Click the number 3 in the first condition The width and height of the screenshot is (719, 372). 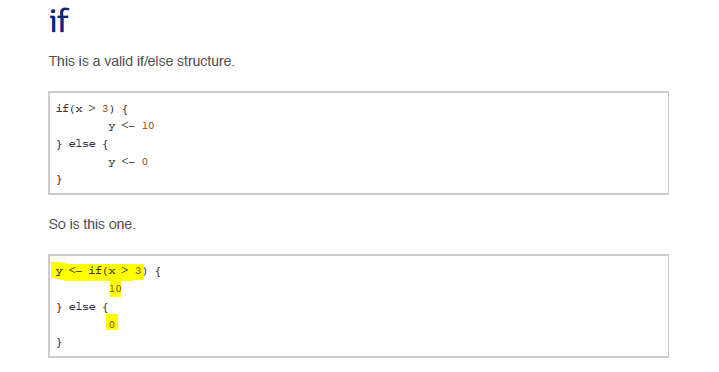105,109
